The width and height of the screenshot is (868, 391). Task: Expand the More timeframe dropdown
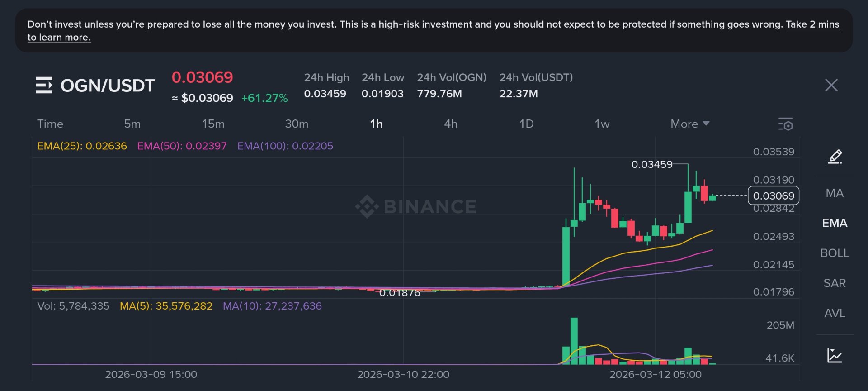(x=689, y=124)
